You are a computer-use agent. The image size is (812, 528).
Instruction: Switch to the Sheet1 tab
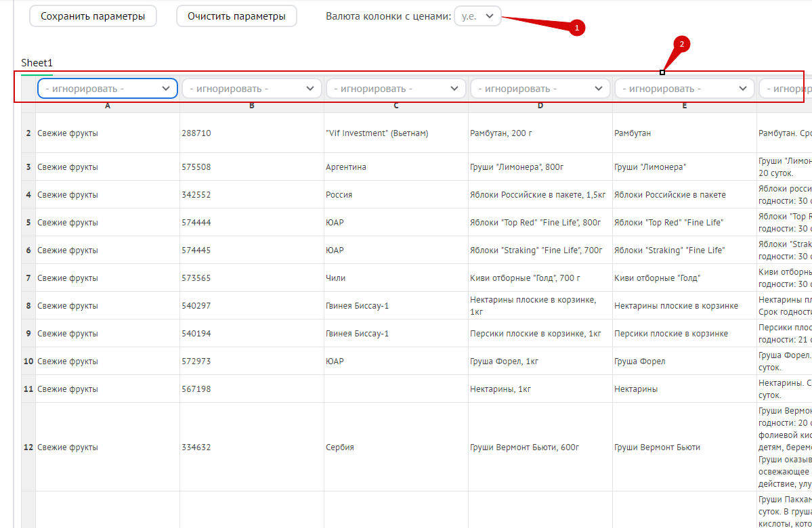pos(37,63)
